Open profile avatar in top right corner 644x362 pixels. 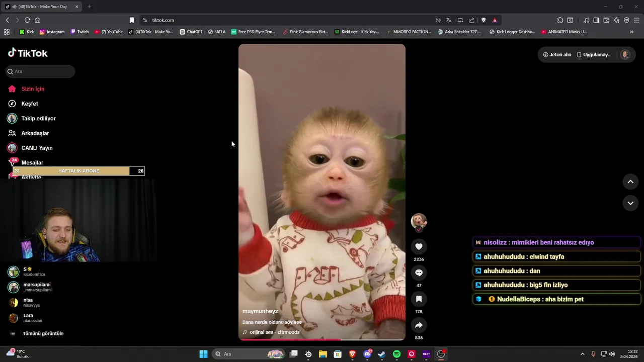[x=625, y=55]
